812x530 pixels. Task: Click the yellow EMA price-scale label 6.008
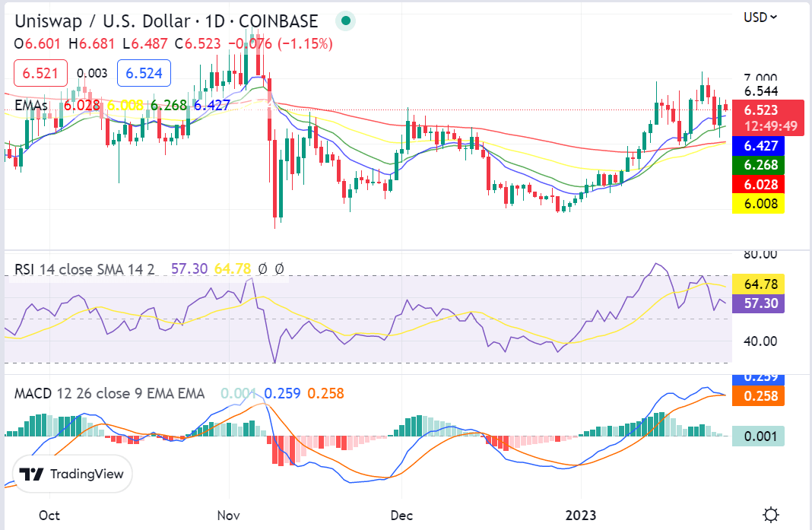click(x=758, y=204)
